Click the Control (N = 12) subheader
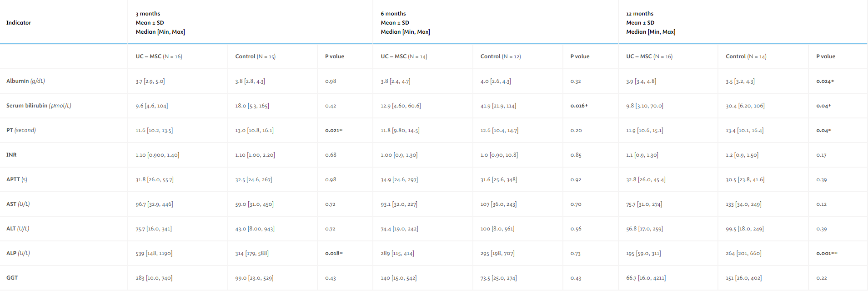 click(x=500, y=56)
